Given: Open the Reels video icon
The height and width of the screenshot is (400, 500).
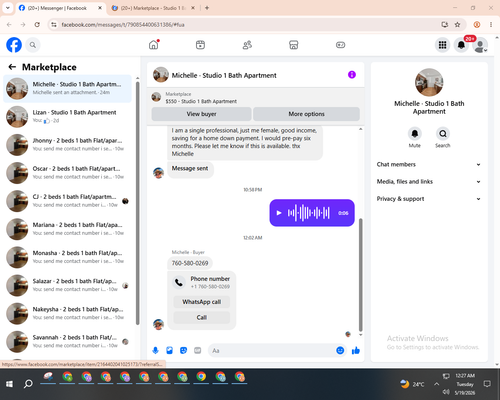Looking at the screenshot, I should point(200,45).
